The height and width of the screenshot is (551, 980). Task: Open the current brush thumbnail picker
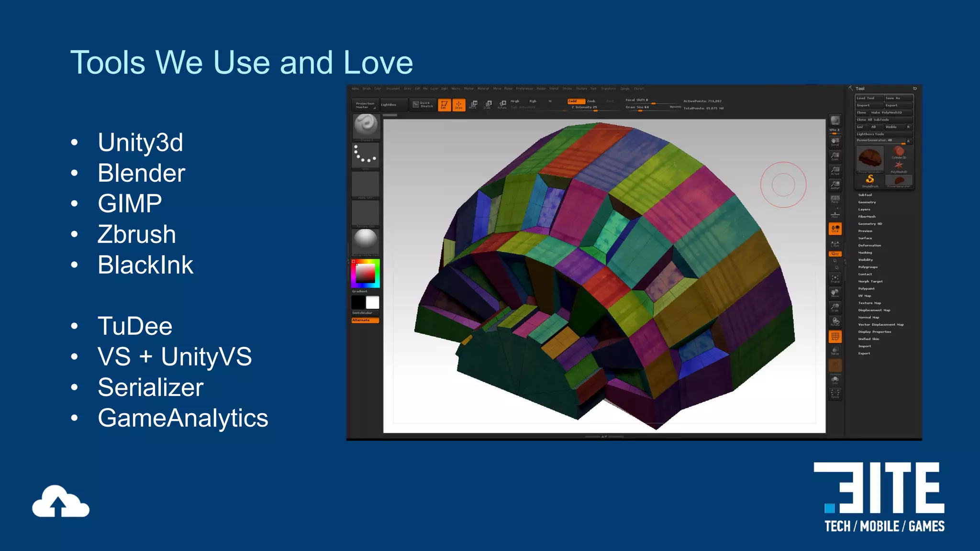coord(366,127)
